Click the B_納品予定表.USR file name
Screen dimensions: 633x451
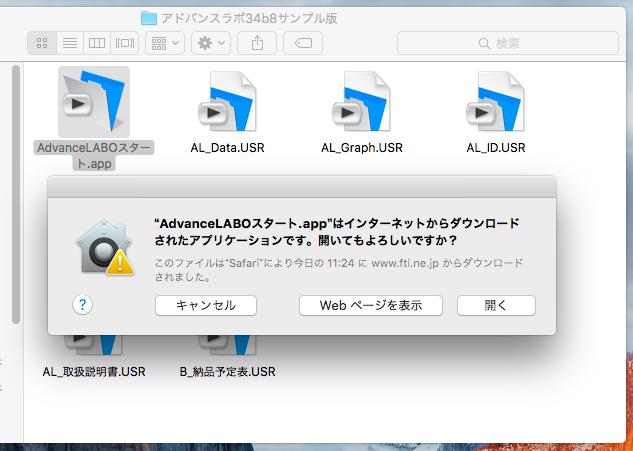[x=228, y=371]
